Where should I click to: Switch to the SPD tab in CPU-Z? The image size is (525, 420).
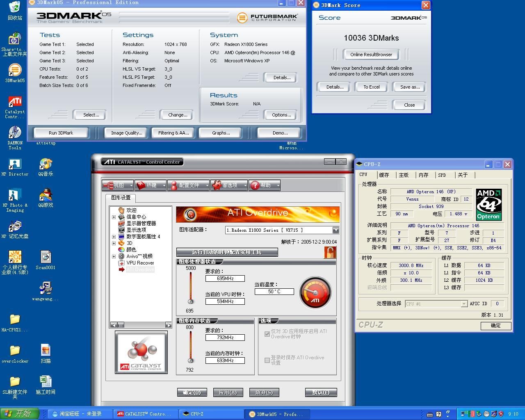[x=442, y=175]
